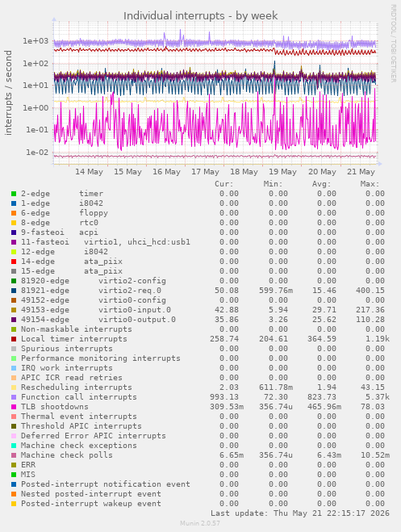The image size is (401, 532).
Task: Click the magenta TLB shootdowns swatch
Action: (14, 407)
